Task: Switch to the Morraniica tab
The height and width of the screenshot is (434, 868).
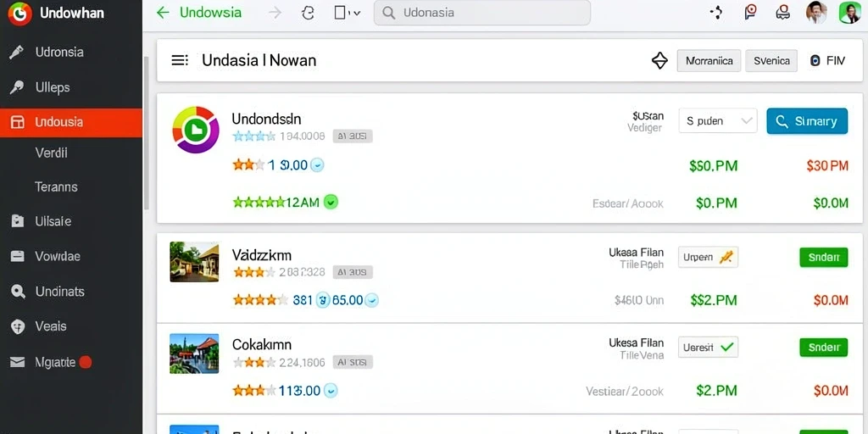Action: click(709, 61)
